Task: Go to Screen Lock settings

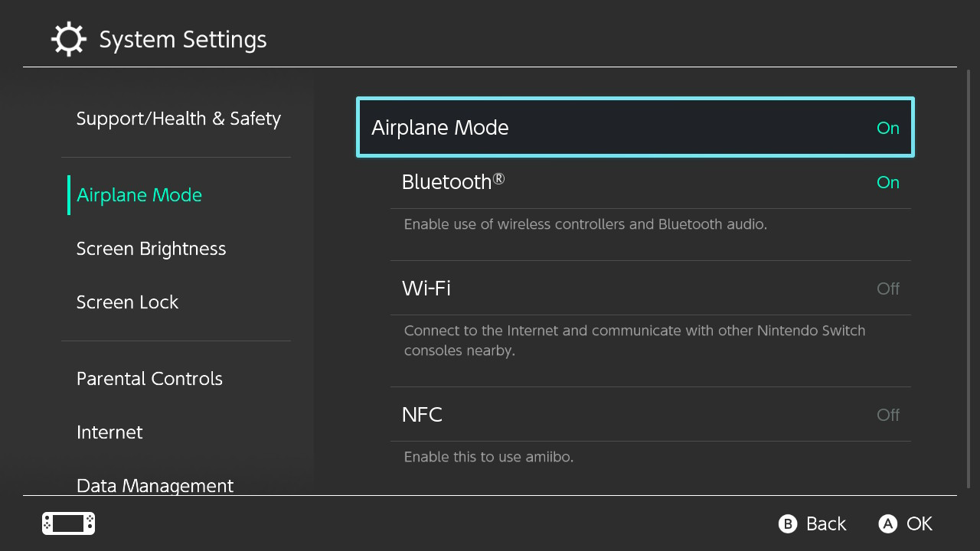Action: point(127,302)
